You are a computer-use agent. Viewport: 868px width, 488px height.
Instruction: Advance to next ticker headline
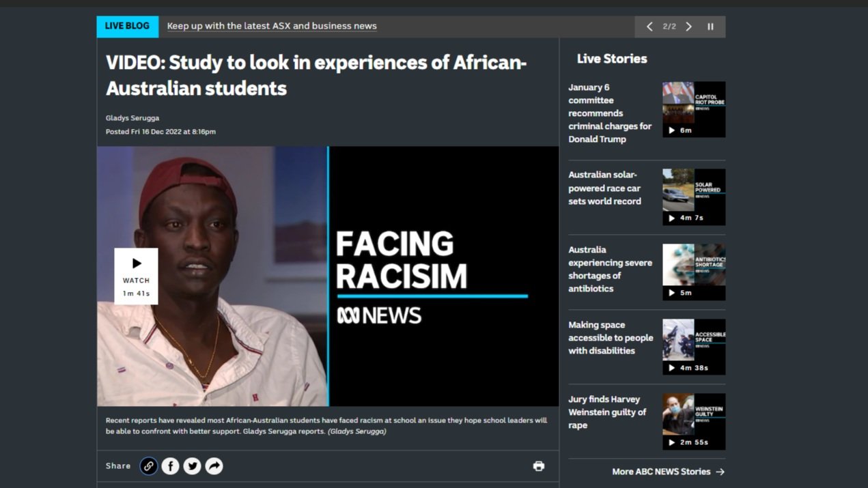coord(688,27)
